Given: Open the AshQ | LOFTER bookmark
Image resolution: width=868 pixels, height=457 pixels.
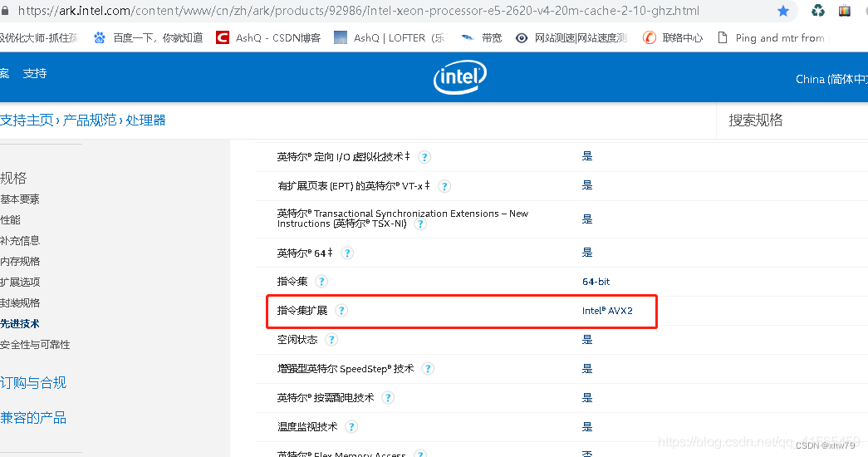Looking at the screenshot, I should tap(390, 37).
